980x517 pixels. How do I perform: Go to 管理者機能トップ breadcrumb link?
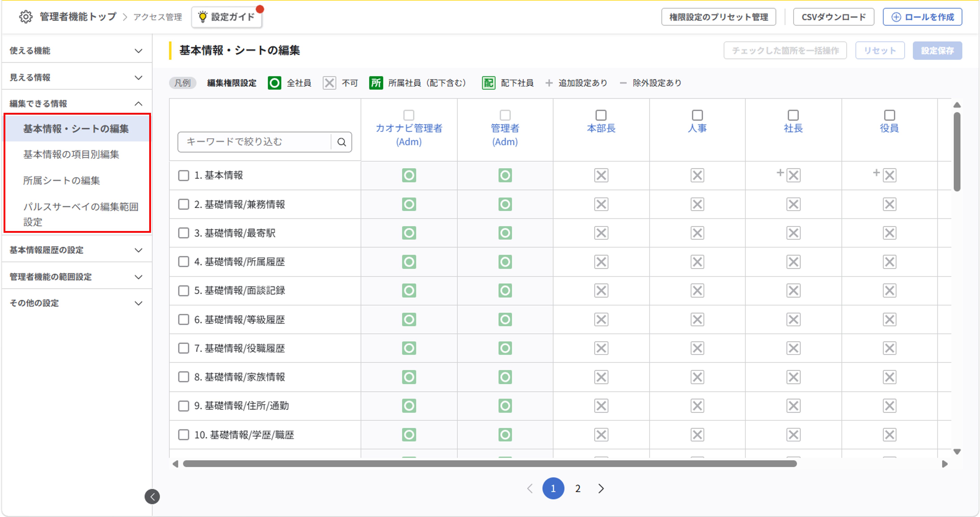tap(78, 17)
